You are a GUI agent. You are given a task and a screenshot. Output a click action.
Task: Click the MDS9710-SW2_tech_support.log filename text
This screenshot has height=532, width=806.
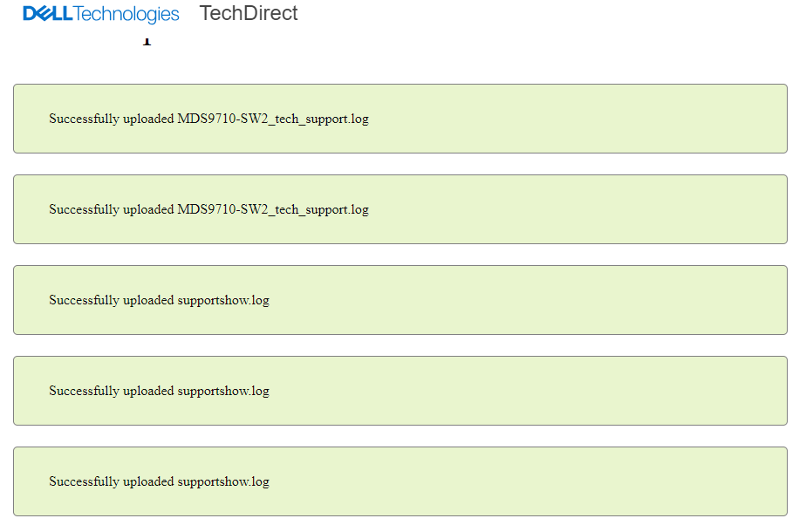pos(274,119)
